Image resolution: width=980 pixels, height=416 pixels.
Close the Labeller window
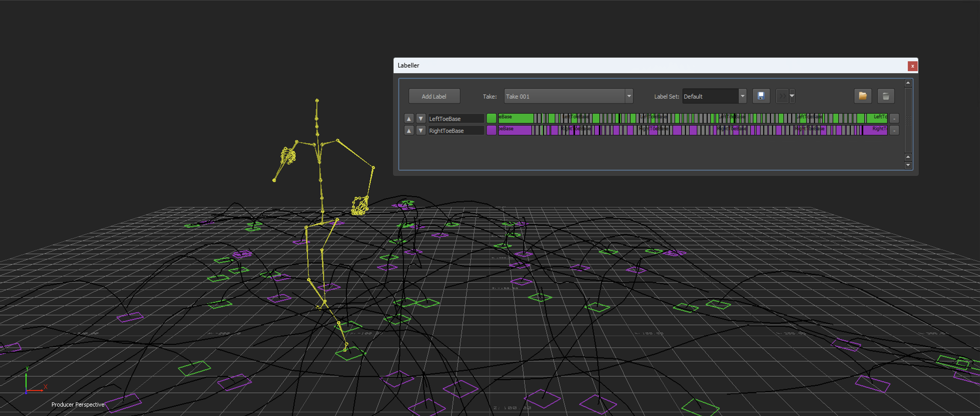[x=912, y=66]
